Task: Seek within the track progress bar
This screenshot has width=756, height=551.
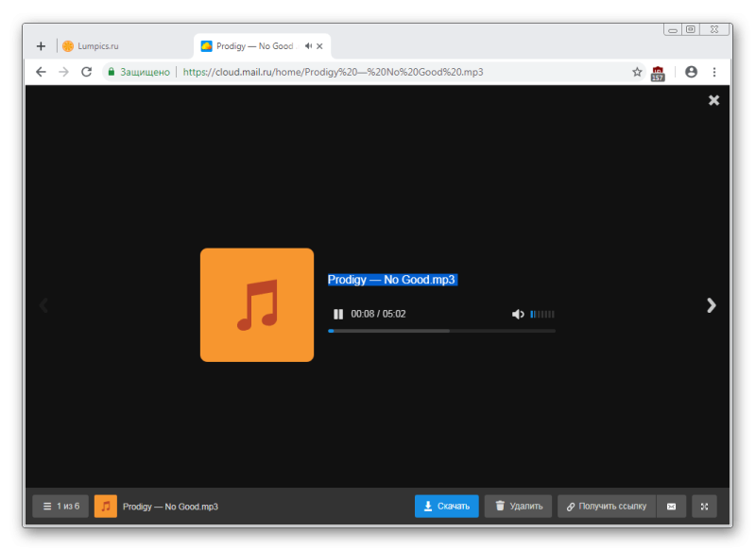Action: point(441,331)
